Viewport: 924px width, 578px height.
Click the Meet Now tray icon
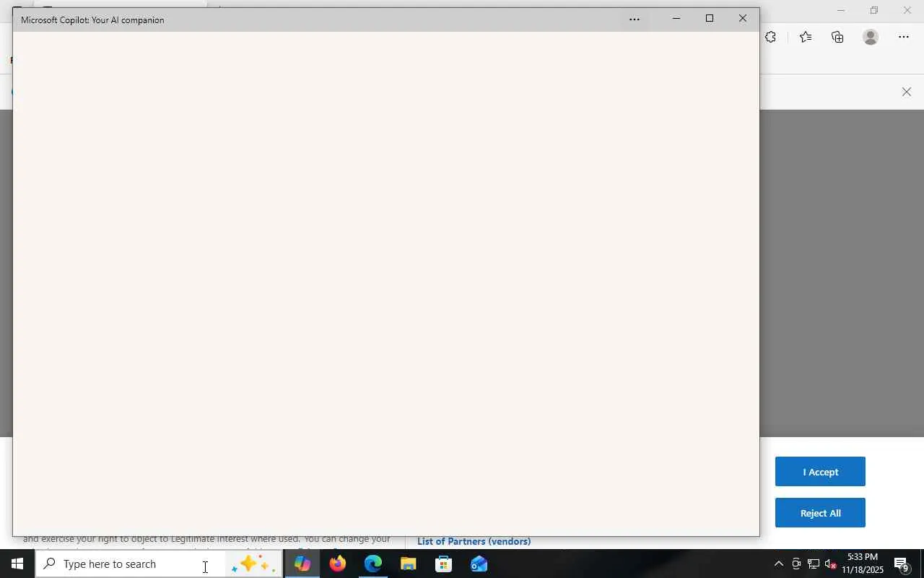(796, 564)
